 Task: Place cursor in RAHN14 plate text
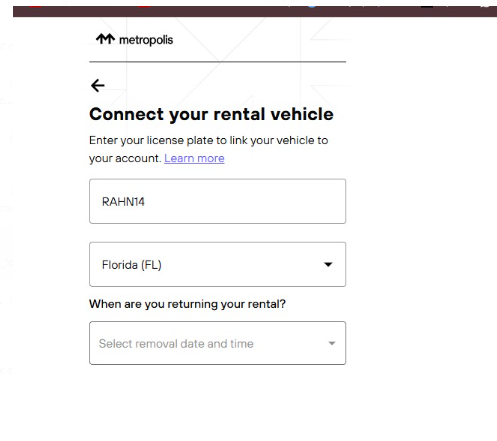tap(123, 202)
